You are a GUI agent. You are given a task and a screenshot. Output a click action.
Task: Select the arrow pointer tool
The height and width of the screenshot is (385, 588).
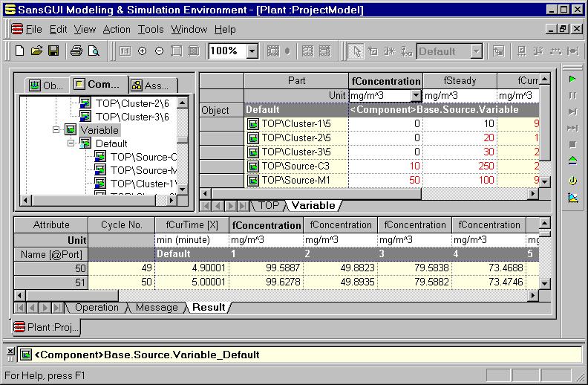point(357,51)
